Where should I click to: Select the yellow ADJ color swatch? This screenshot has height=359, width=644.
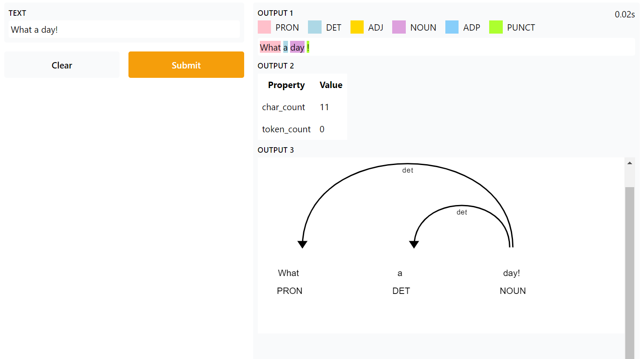tap(357, 27)
